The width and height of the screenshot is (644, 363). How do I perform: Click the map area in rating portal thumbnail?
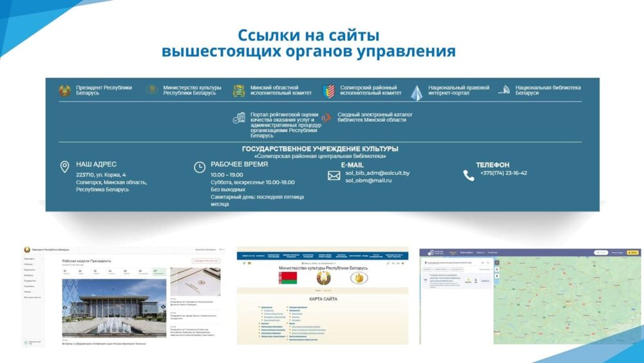567,300
